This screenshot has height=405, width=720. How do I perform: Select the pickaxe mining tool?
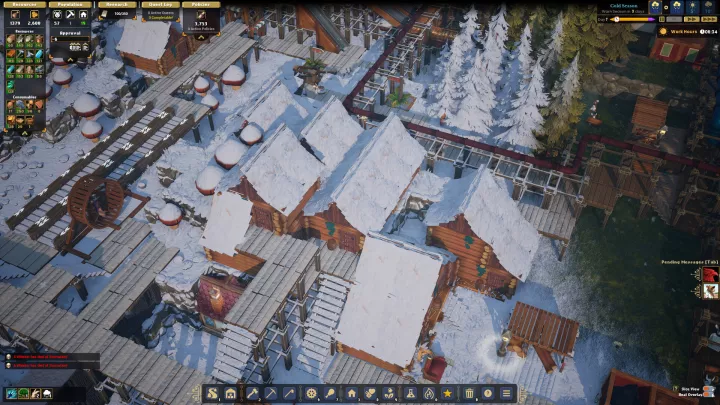pos(271,393)
